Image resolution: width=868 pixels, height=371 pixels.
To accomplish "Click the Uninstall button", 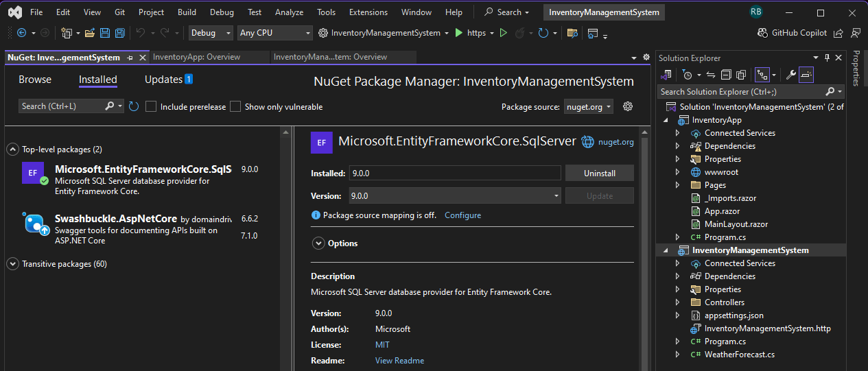I will [x=599, y=173].
